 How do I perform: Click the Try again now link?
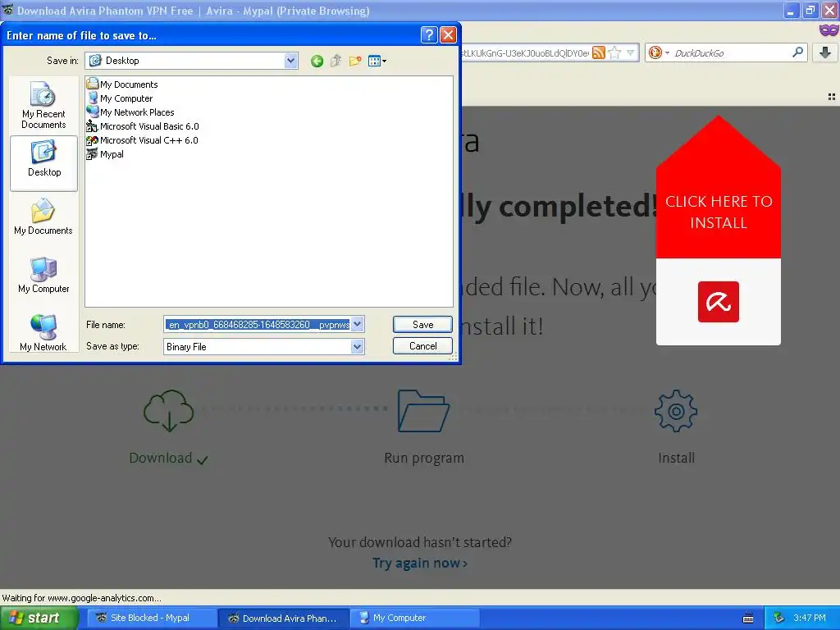[420, 563]
